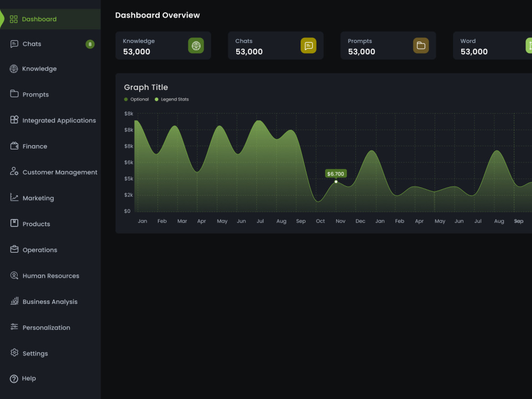Click the Customer Management person icon
Image resolution: width=532 pixels, height=399 pixels.
tap(14, 171)
